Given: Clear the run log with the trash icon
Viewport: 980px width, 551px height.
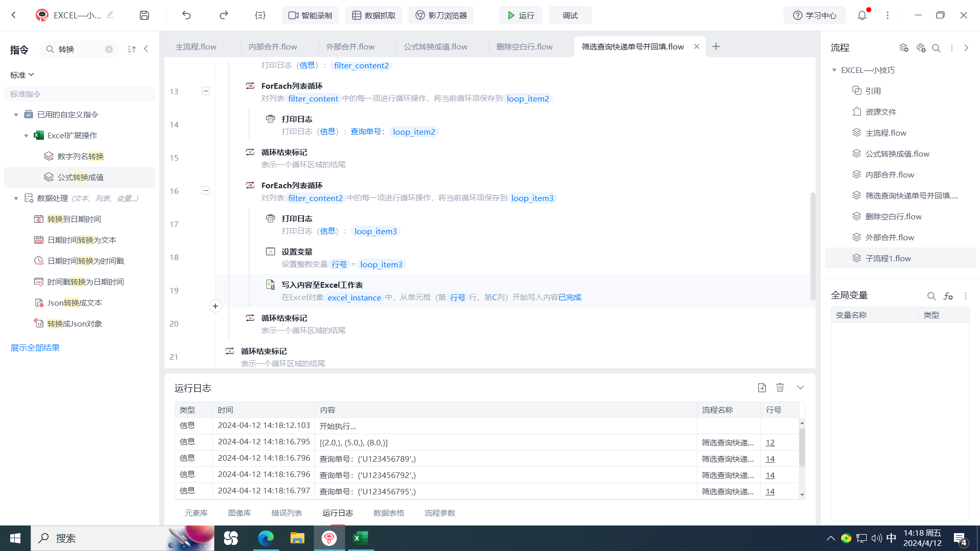Looking at the screenshot, I should pos(780,388).
